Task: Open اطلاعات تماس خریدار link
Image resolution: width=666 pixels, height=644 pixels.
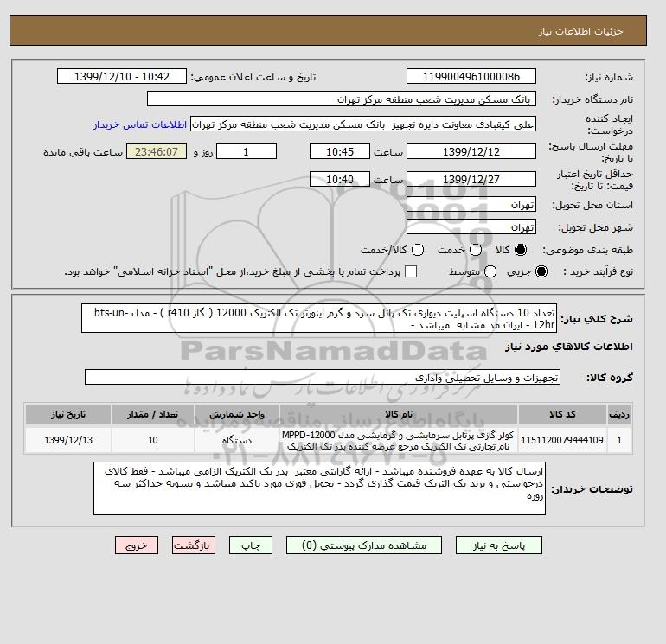Action: (140, 124)
